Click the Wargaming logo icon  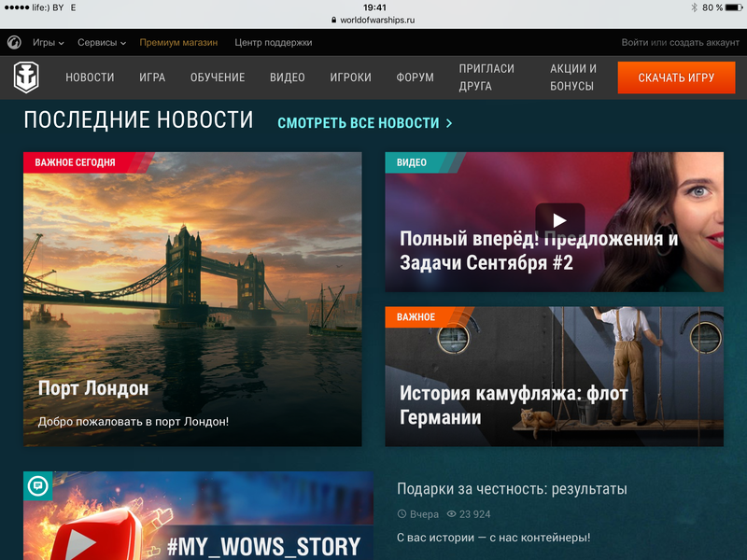[x=14, y=43]
